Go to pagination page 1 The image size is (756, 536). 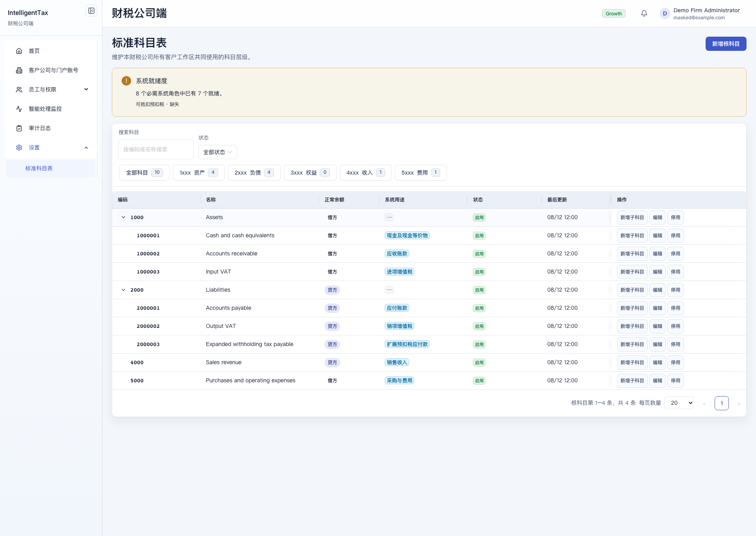tap(721, 403)
